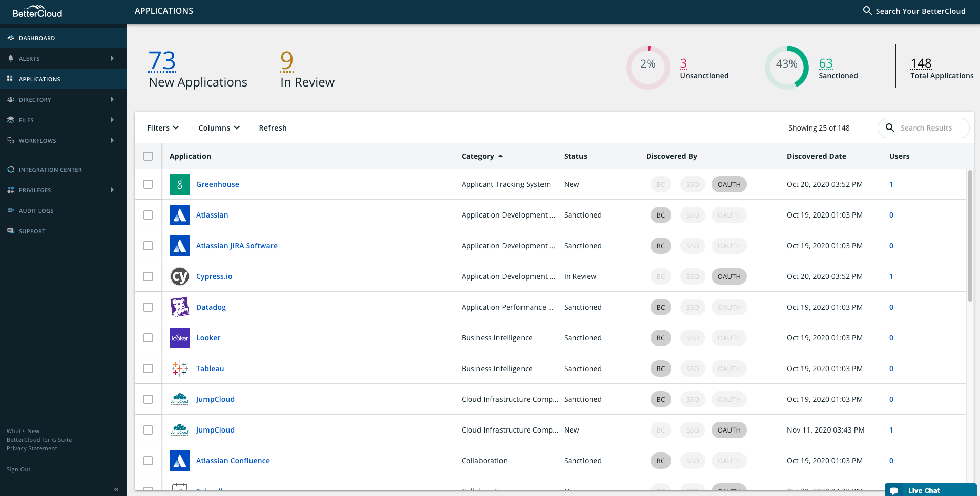Click the Atlassian JIRA Software logo
980x496 pixels.
point(180,246)
